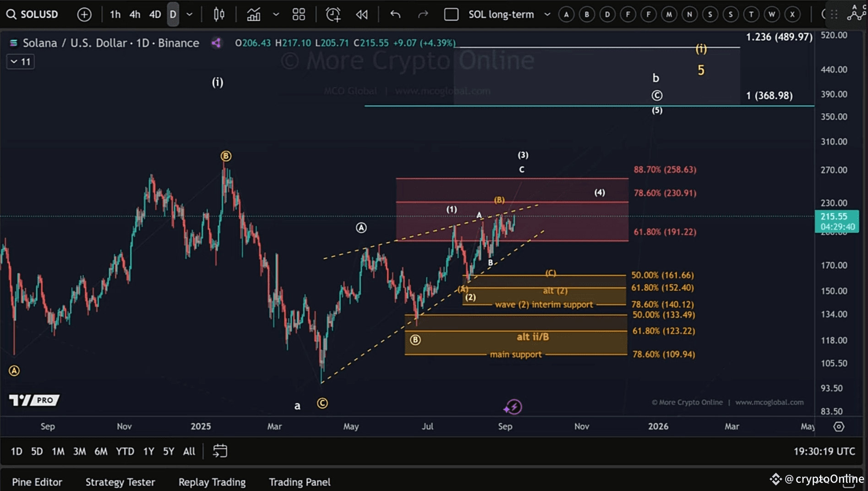Screen dimensions: 868x491
Task: Start bar replay with the rewind icon
Action: tap(362, 15)
